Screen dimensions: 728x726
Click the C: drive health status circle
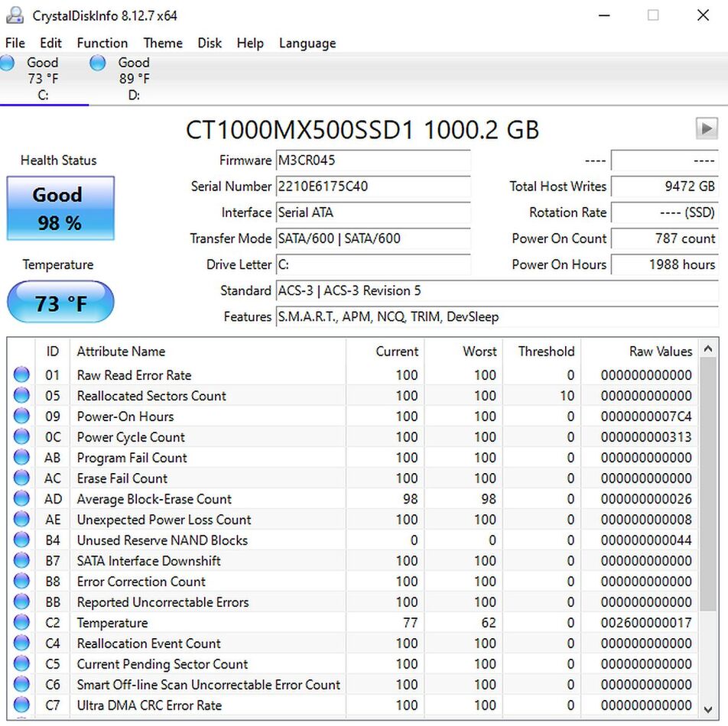tap(7, 63)
